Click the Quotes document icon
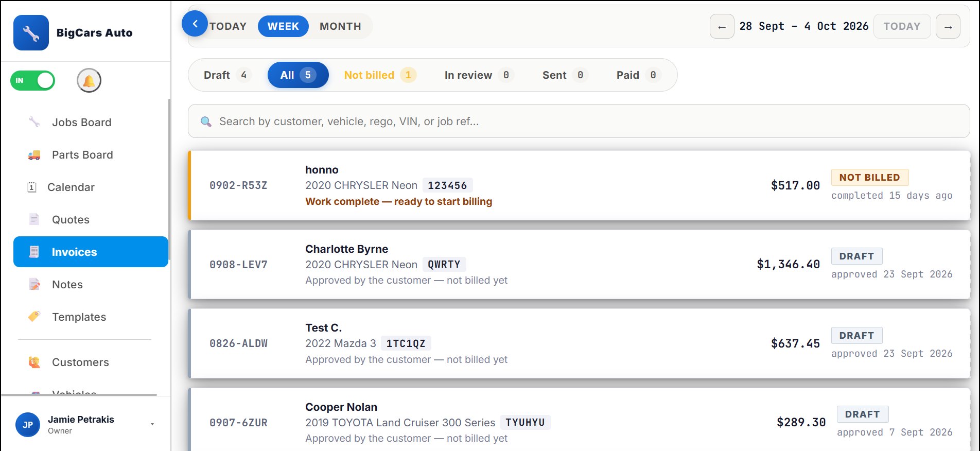The image size is (980, 451). point(34,220)
